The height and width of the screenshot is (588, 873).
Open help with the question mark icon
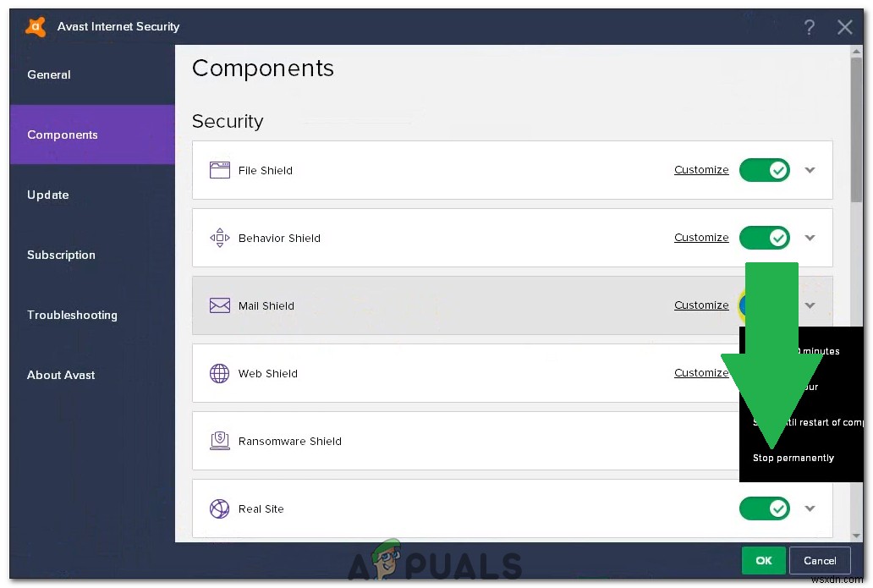click(809, 27)
